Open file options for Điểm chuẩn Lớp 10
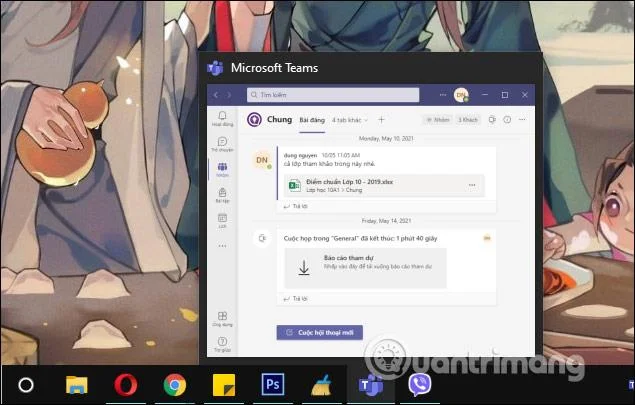 click(472, 185)
